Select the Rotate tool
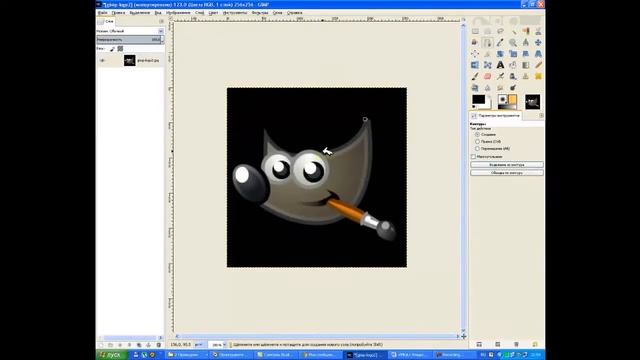The height and width of the screenshot is (360, 640). click(500, 53)
